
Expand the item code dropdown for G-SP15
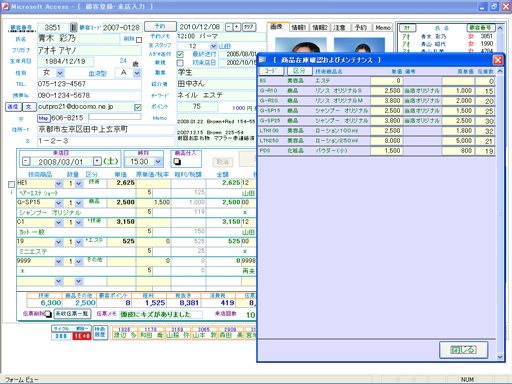(58, 203)
